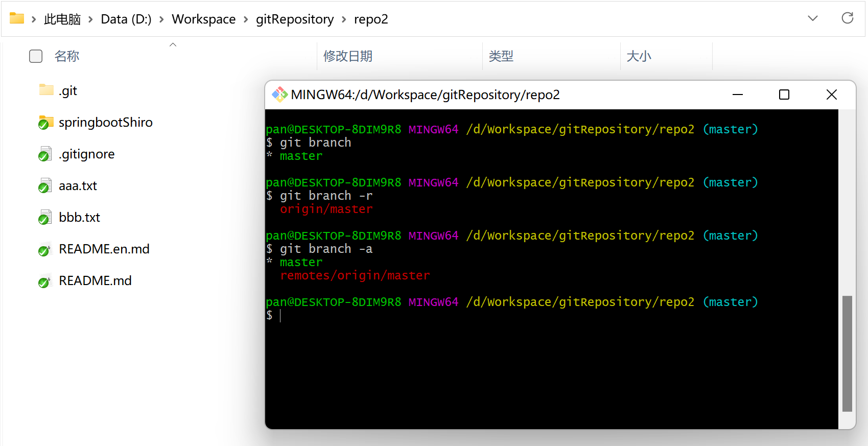868x446 pixels.
Task: Toggle the select-all checkbox beside 名称
Action: 36,56
